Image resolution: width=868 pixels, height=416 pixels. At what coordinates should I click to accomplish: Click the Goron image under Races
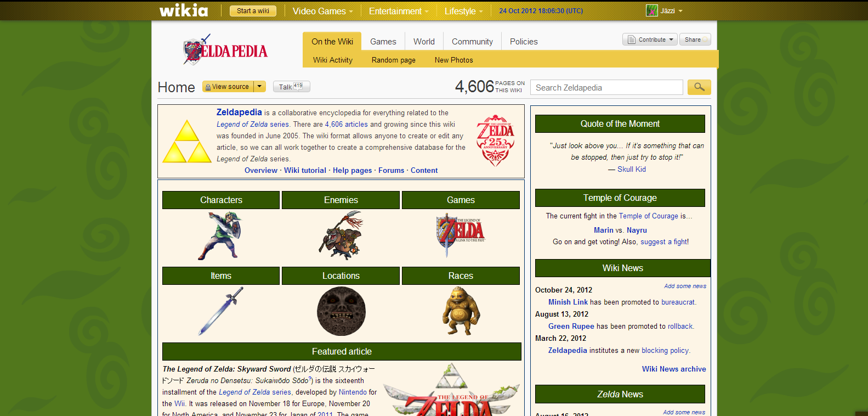(461, 311)
